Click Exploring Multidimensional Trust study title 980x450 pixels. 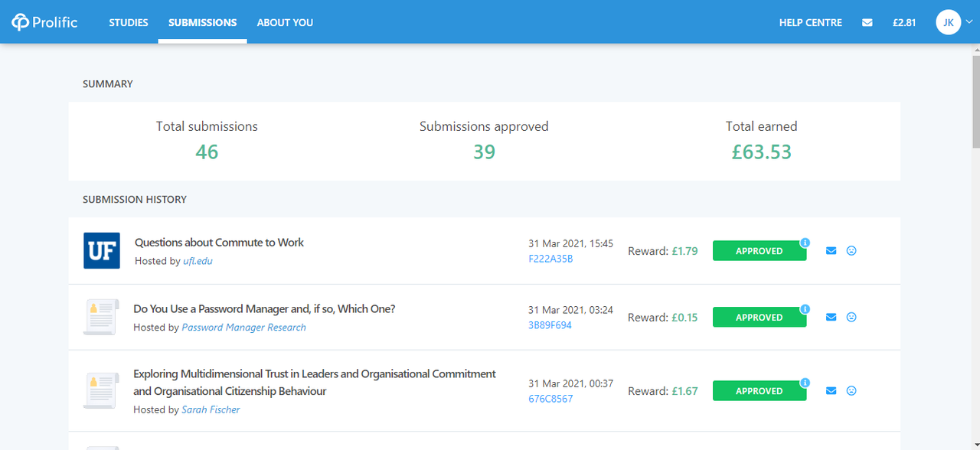click(x=315, y=383)
